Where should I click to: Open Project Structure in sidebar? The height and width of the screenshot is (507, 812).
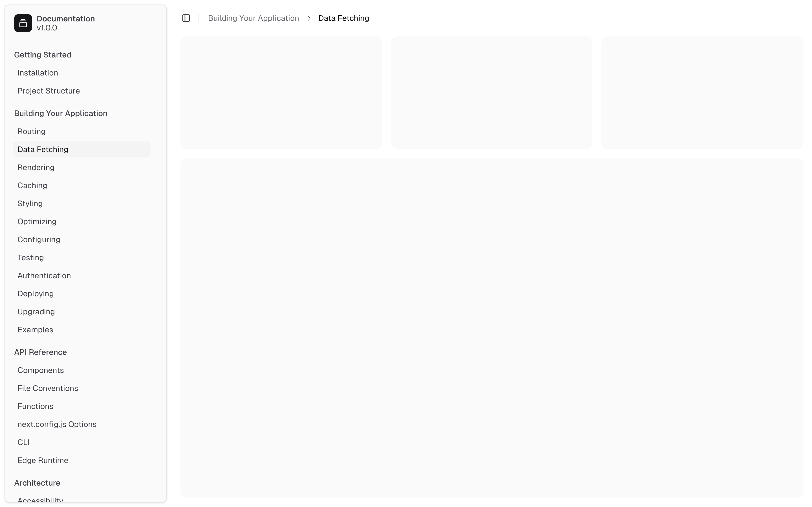[49, 91]
